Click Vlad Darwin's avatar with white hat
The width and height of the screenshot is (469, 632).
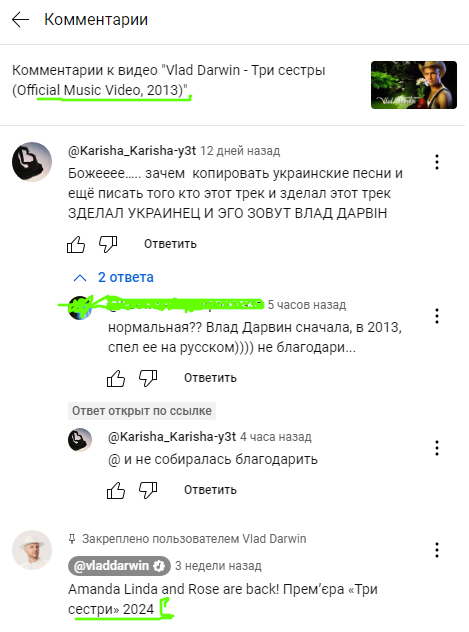pos(32,550)
